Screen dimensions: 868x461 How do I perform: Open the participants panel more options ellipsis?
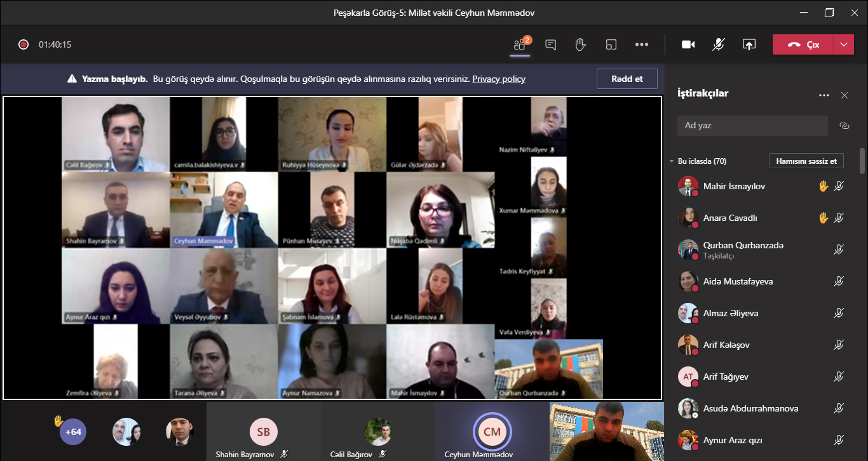pos(824,95)
